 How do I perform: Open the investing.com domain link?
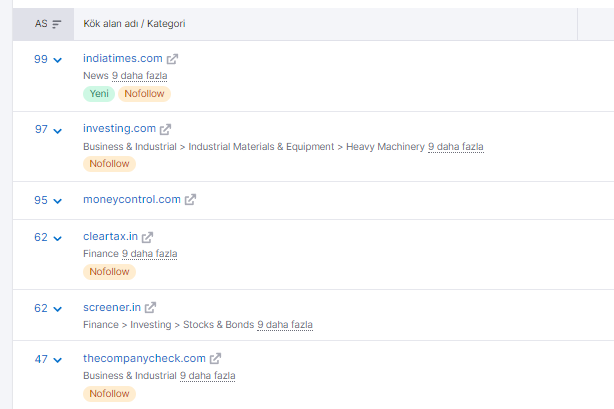119,128
